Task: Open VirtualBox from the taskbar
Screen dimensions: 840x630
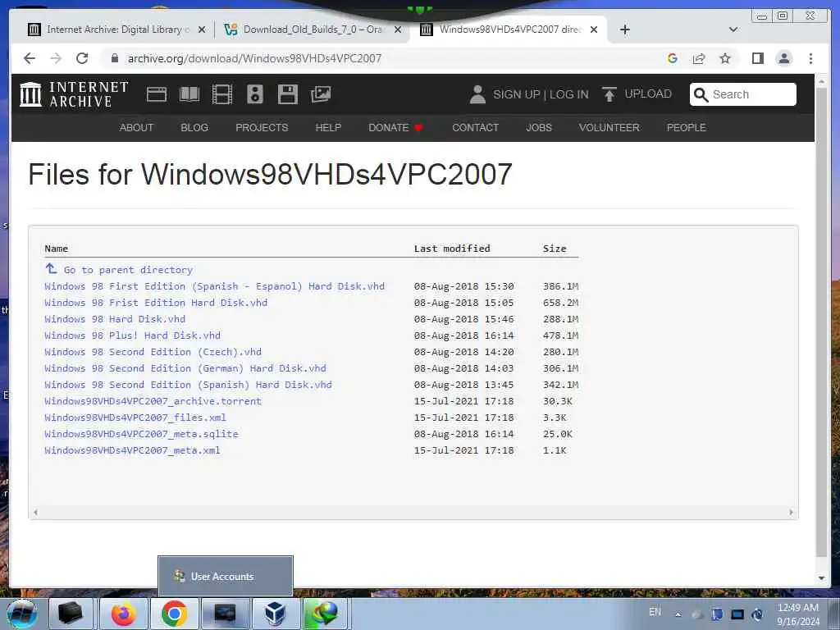Action: click(275, 614)
